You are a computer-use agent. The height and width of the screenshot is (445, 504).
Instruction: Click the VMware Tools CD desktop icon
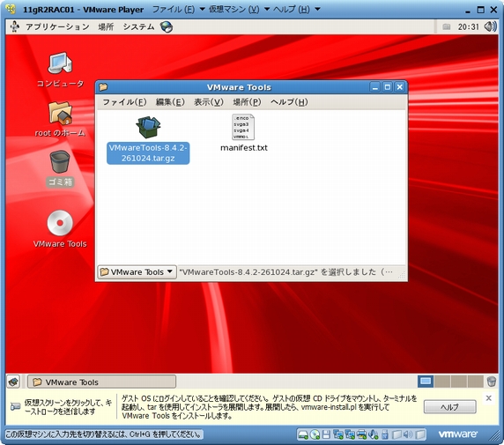(x=60, y=223)
